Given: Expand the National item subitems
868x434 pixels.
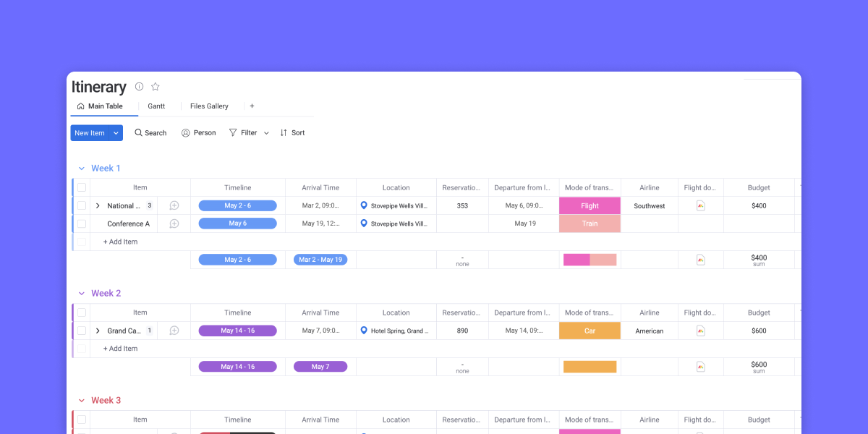Looking at the screenshot, I should (98, 205).
